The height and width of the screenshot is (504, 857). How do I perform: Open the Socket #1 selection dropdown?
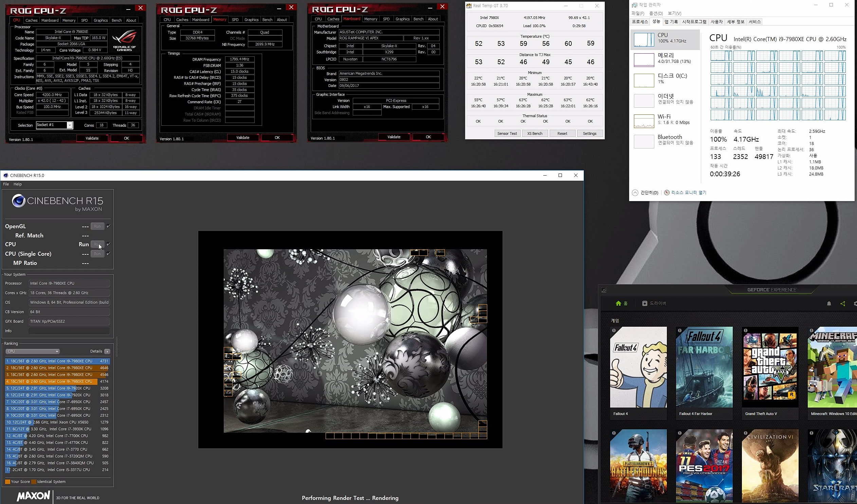click(x=69, y=125)
